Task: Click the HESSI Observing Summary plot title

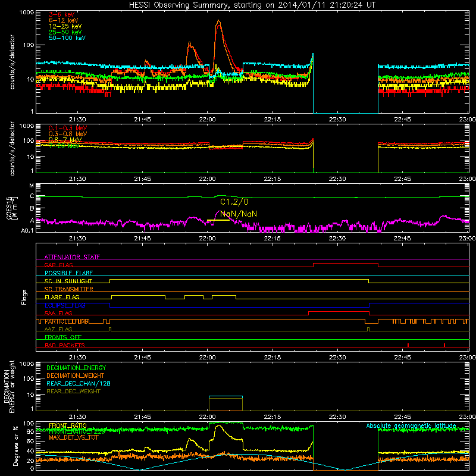Action: (252, 5)
